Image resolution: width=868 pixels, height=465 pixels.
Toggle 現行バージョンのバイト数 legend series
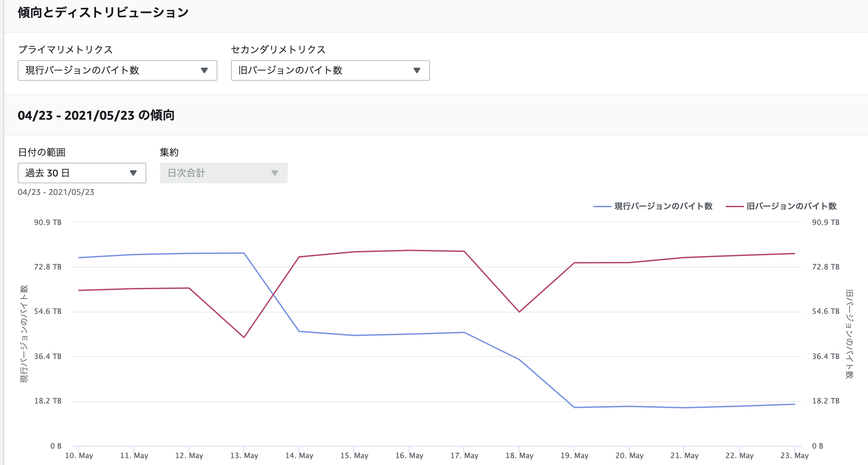[x=663, y=206]
